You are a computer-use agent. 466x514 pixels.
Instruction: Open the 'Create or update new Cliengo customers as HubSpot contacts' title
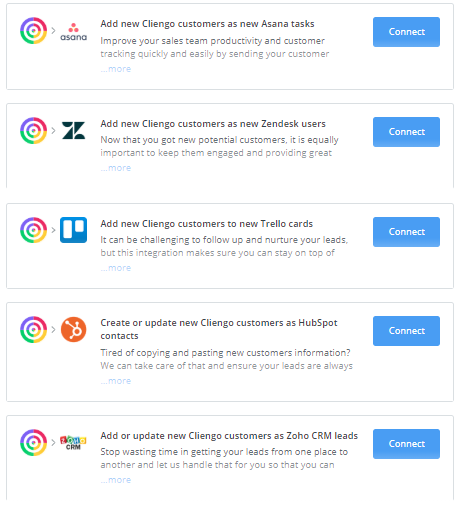click(219, 329)
